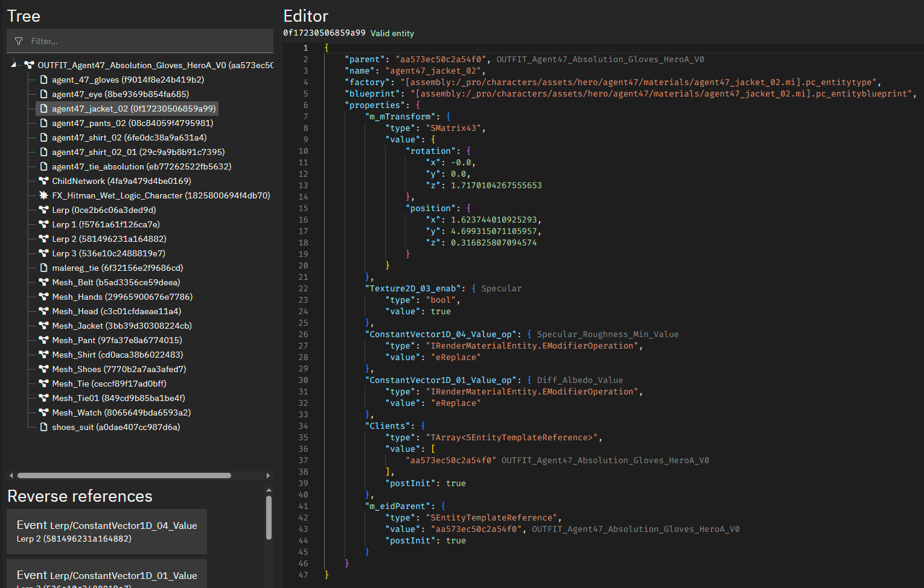Image resolution: width=924 pixels, height=588 pixels.
Task: Select the file icon for agent47_pants_02
Action: click(43, 123)
